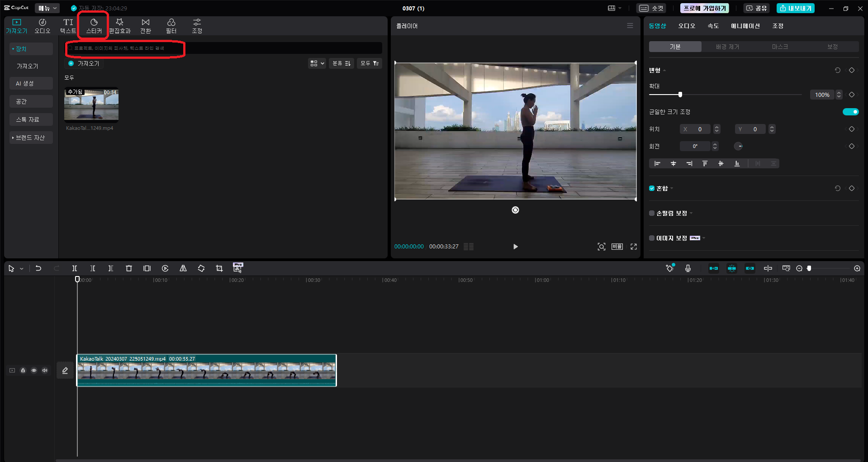Image resolution: width=868 pixels, height=462 pixels.
Task: Expand the 브랜드 자산 sidebar section
Action: [31, 138]
